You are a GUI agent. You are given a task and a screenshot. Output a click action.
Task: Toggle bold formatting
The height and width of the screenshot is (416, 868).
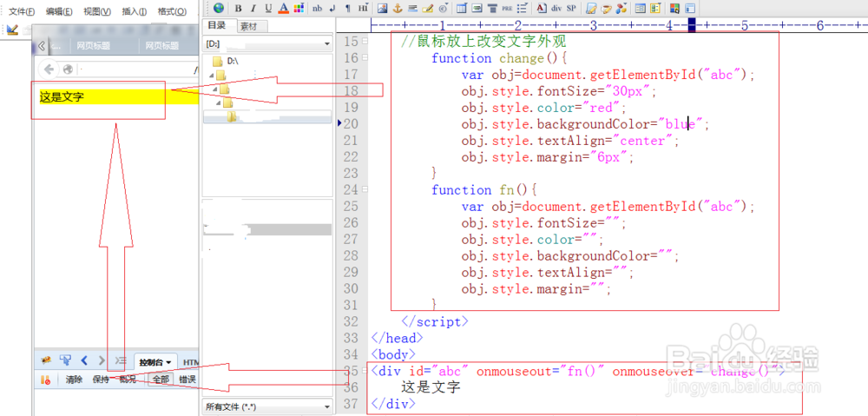(x=238, y=8)
